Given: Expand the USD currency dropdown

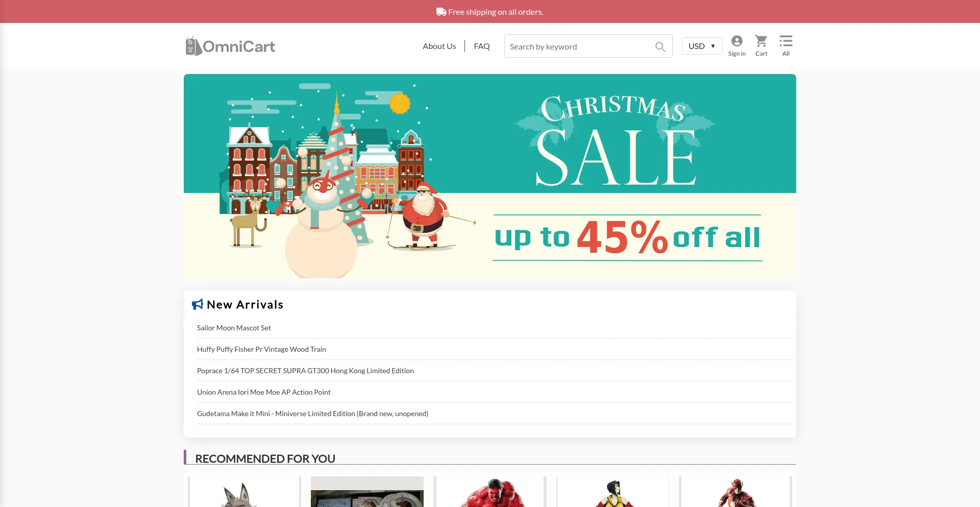Looking at the screenshot, I should pyautogui.click(x=702, y=46).
